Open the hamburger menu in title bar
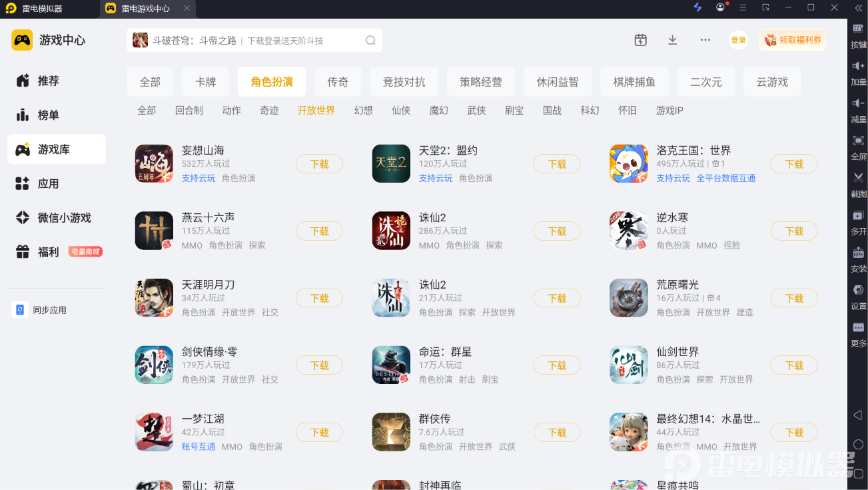Screen dimensions: 868x490 743,7
